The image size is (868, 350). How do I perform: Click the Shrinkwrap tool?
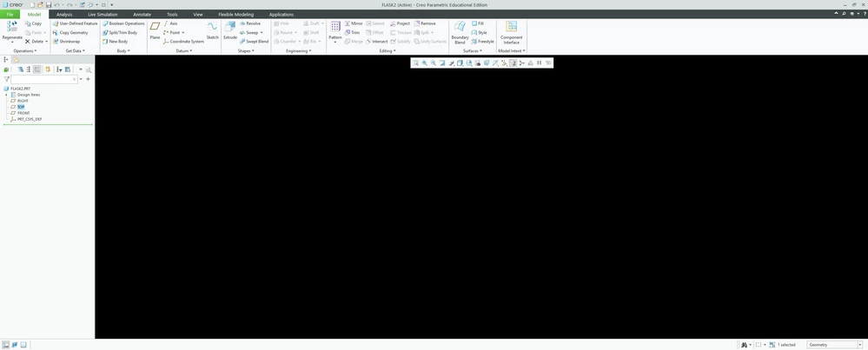pos(66,42)
